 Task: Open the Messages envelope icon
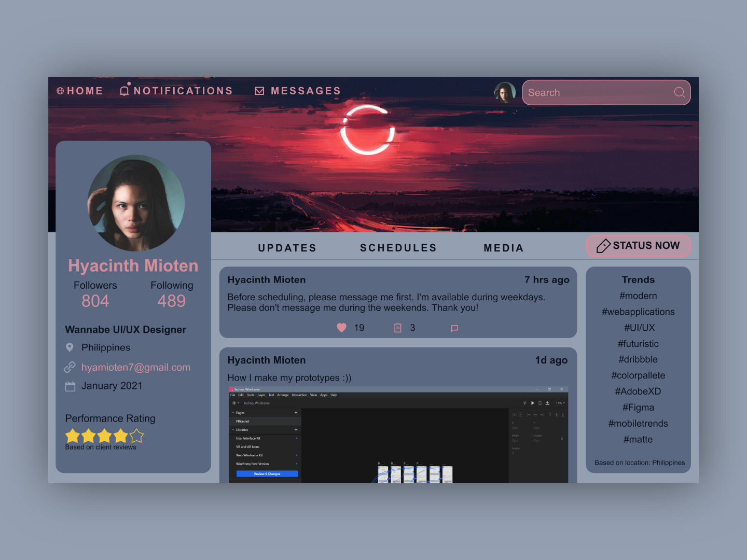tap(259, 90)
